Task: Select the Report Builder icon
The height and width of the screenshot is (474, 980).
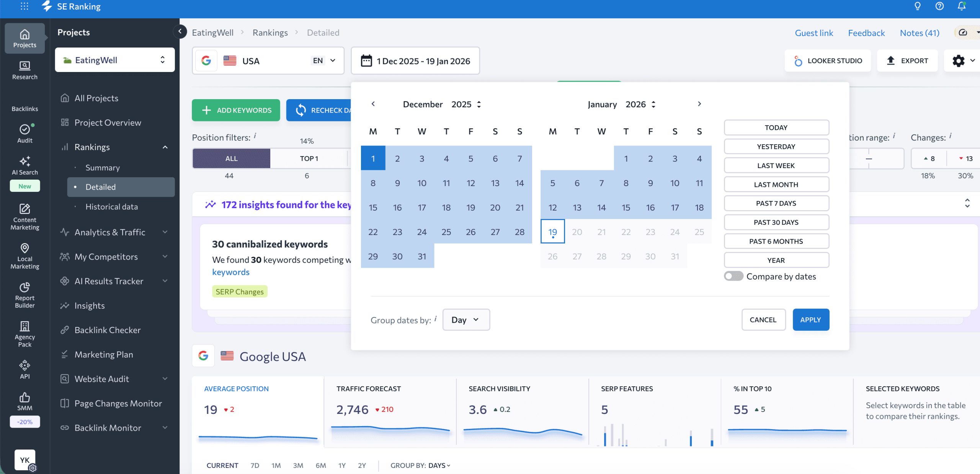Action: [24, 294]
